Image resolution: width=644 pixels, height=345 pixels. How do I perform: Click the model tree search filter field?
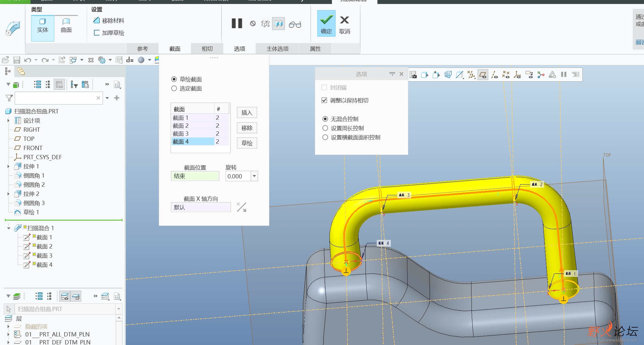click(58, 98)
